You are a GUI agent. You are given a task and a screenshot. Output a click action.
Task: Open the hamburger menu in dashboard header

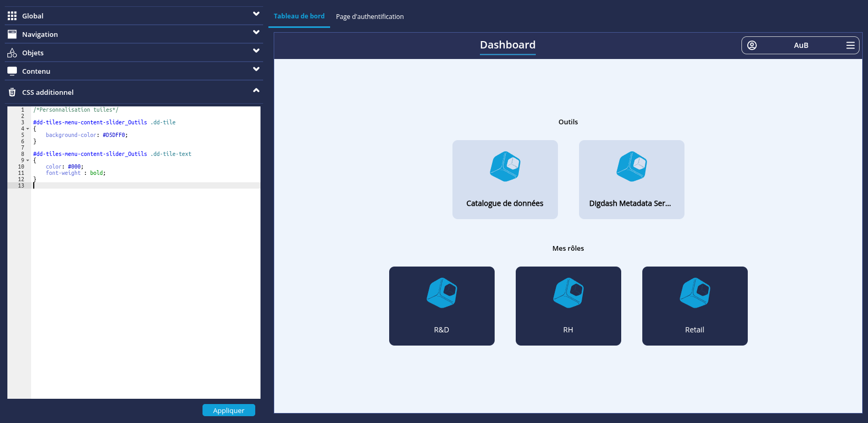pyautogui.click(x=850, y=45)
